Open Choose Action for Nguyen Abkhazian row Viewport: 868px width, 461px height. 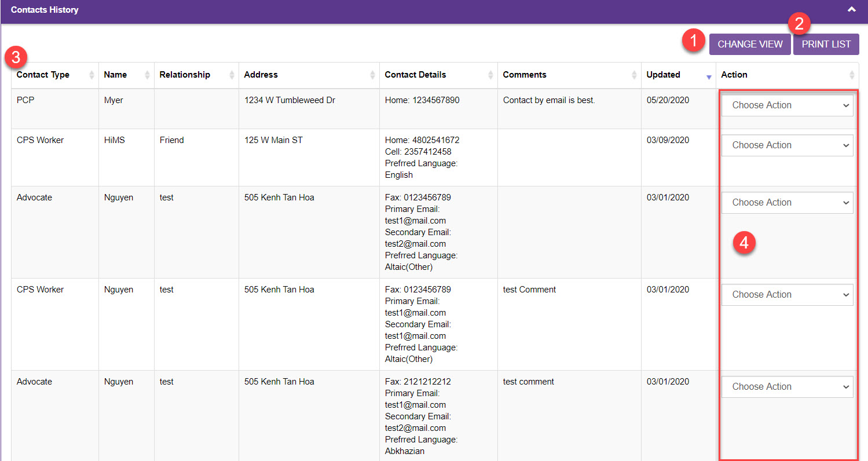[x=787, y=387]
